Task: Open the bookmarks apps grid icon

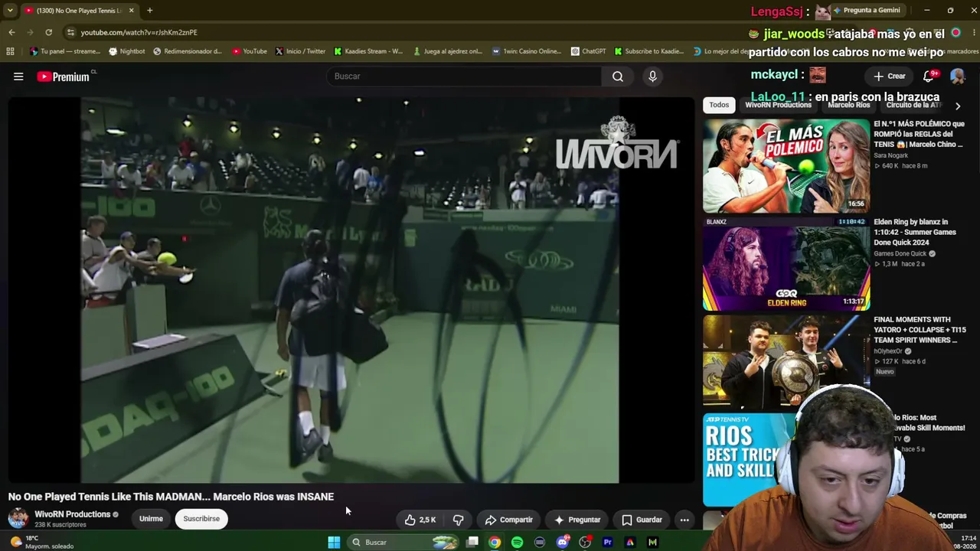Action: point(10,51)
